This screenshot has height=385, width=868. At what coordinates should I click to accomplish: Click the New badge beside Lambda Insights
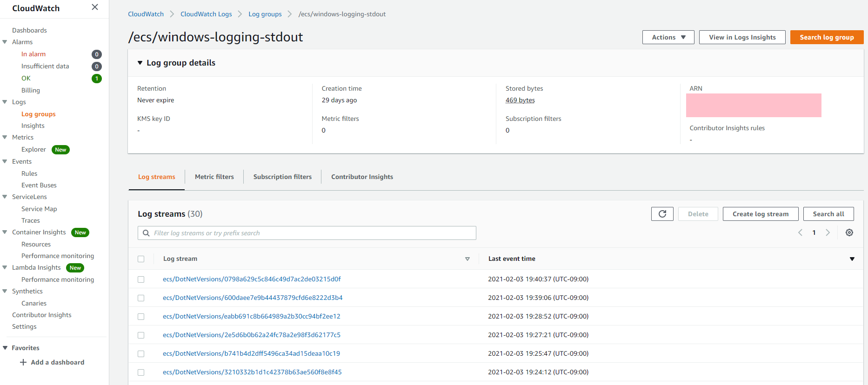point(75,268)
